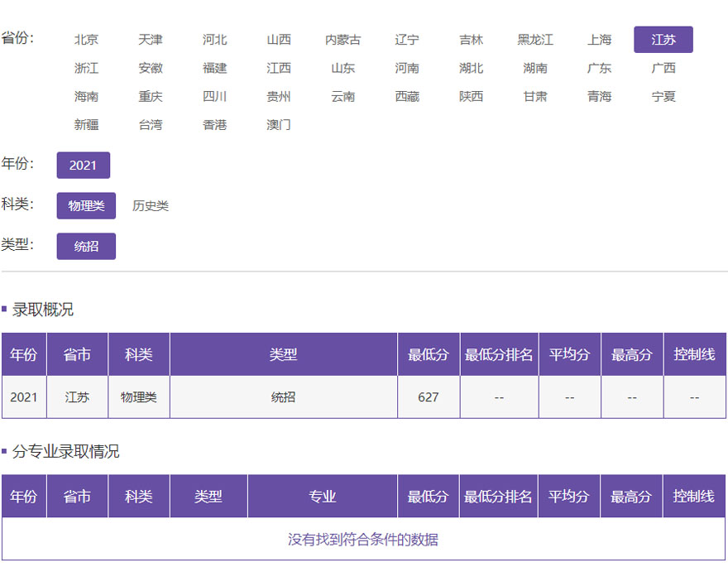Screen dimensions: 728x567
Task: Switch province filter to 广西
Action: click(663, 68)
